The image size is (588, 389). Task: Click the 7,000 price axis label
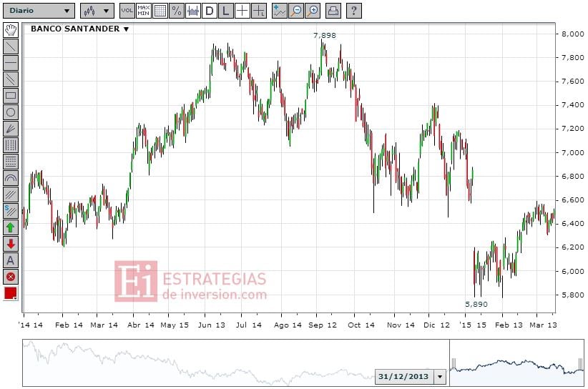coord(572,152)
